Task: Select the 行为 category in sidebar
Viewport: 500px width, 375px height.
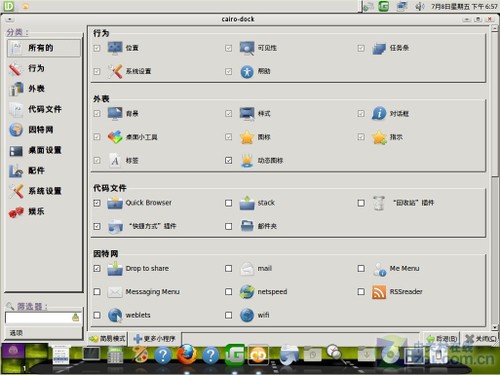Action: (x=44, y=69)
